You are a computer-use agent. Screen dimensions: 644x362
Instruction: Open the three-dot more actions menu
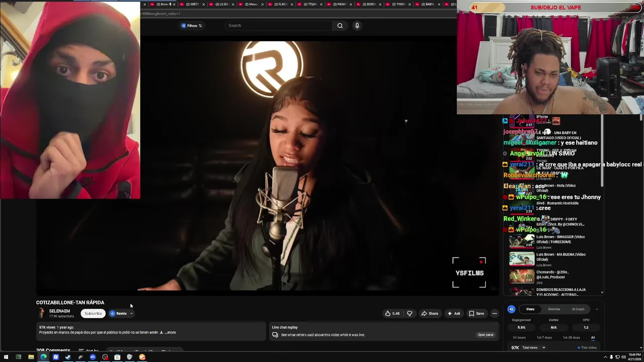tap(495, 313)
